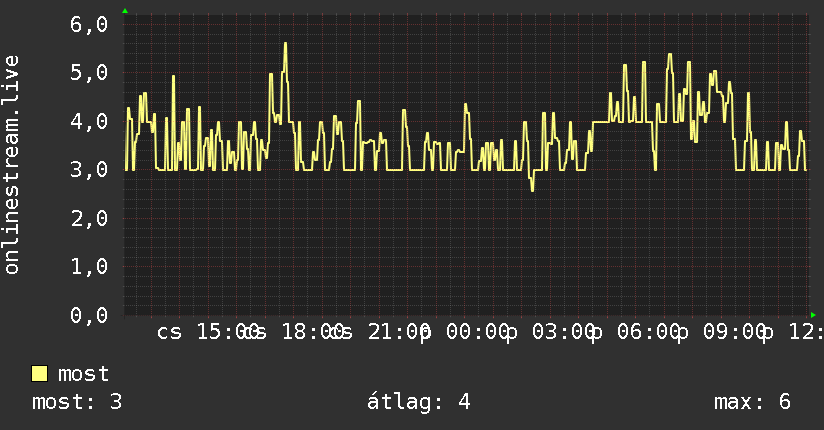
Task: Click the green arrow atop the y-axis
Action: pyautogui.click(x=125, y=11)
